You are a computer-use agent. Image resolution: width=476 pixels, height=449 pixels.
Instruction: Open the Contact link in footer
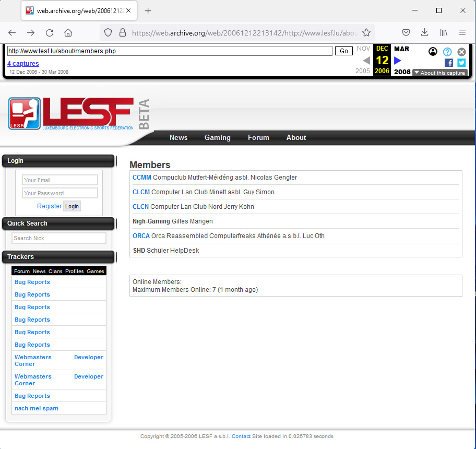click(x=241, y=436)
